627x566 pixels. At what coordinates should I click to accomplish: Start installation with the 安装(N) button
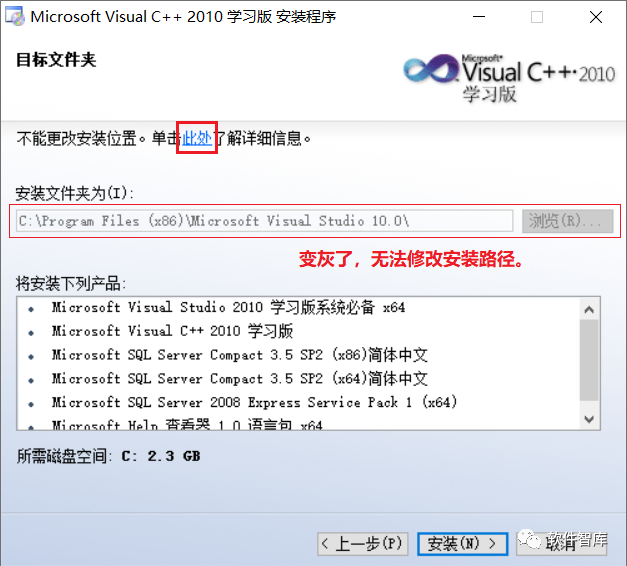(x=462, y=544)
